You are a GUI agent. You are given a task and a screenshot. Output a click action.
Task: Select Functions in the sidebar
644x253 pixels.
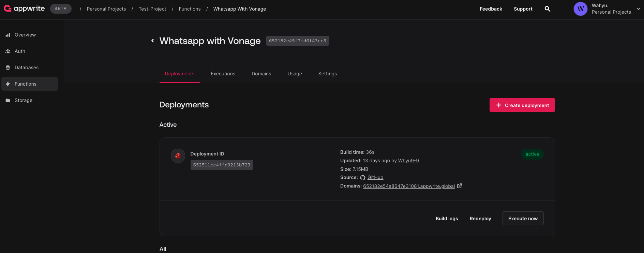pos(30,84)
